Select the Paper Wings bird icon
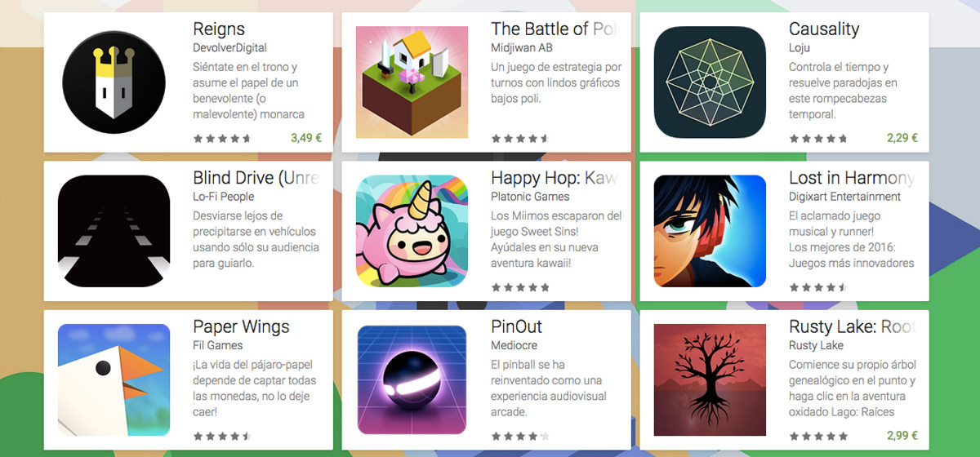Viewport: 980px width, 457px height. coord(114,379)
